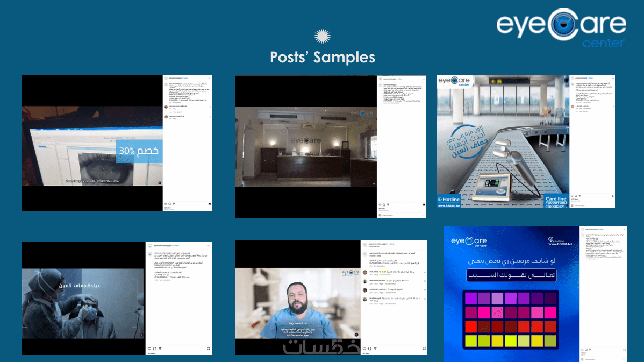Add a comment field under reception desk post
Viewport: 644px width, 362px height.
tap(401, 215)
